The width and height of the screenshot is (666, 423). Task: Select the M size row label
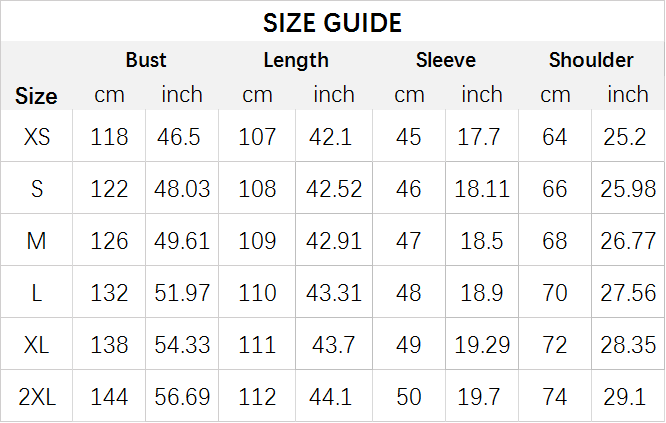click(37, 241)
